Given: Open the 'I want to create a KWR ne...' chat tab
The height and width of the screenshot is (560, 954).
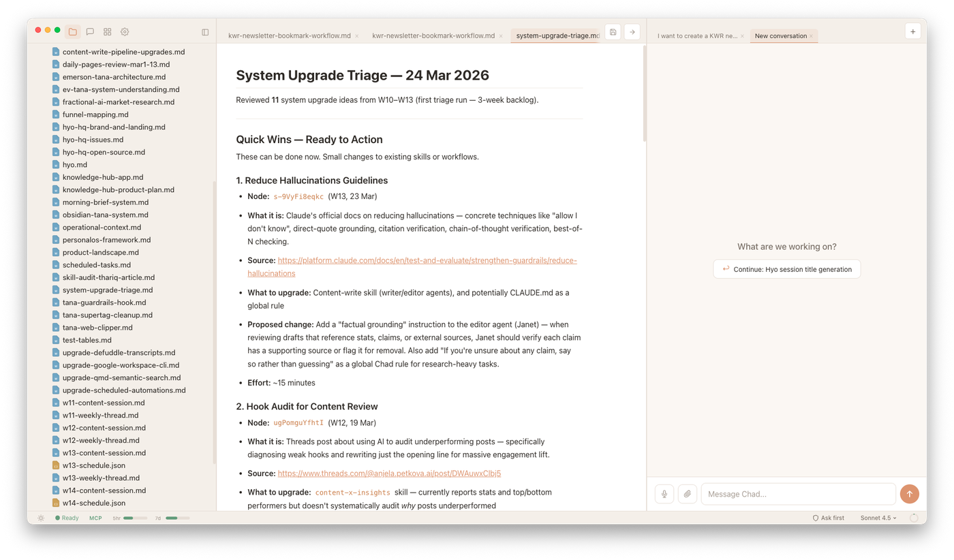Looking at the screenshot, I should [697, 36].
